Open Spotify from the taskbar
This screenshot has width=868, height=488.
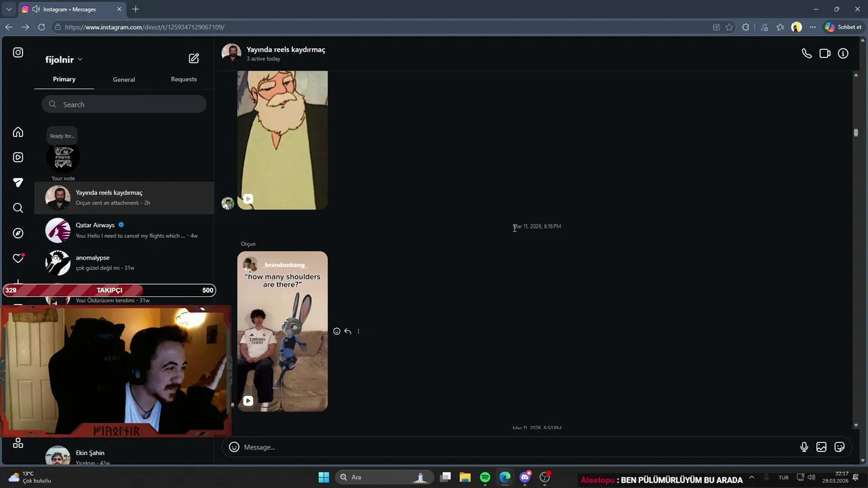485,477
